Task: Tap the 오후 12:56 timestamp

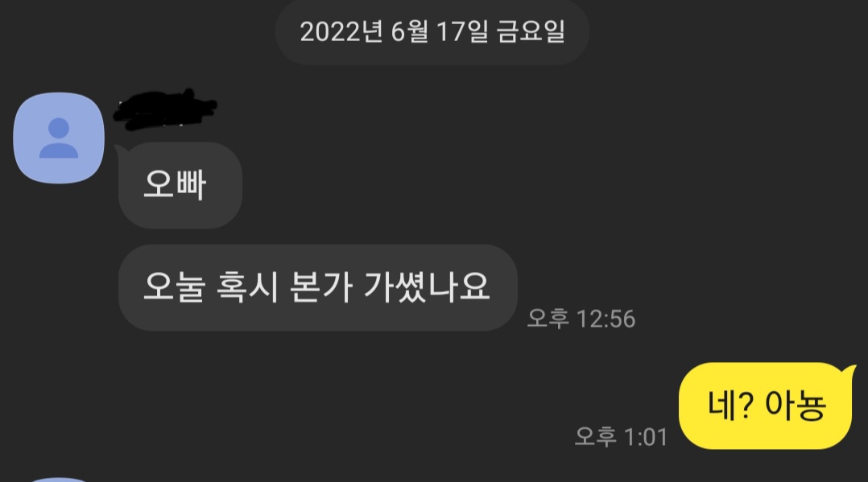Action: (581, 319)
